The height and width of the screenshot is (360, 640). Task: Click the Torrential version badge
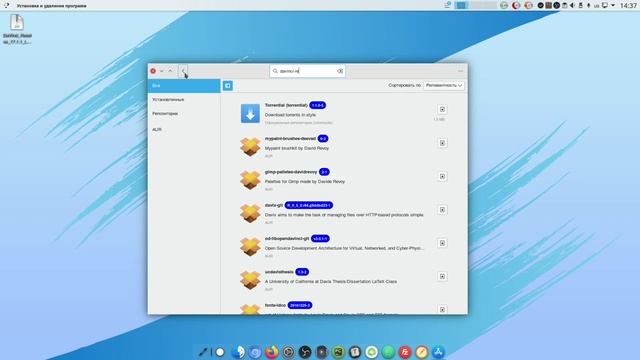318,105
